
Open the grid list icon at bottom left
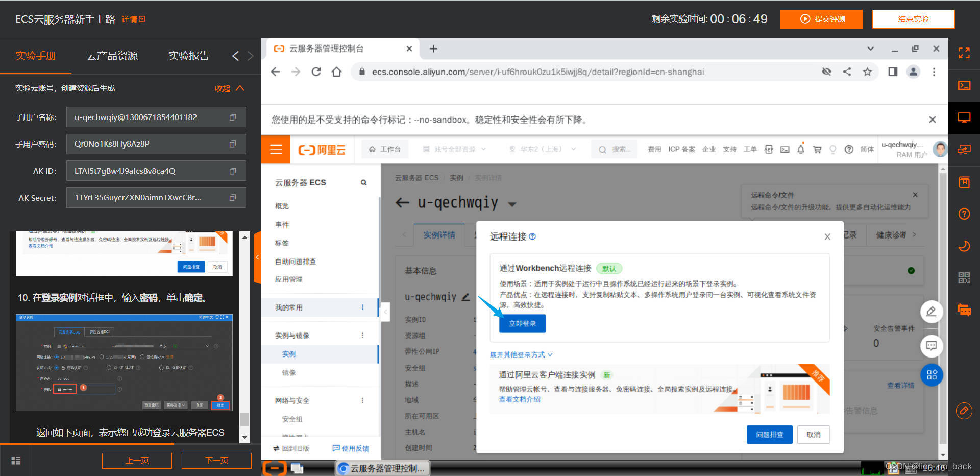coord(16,460)
